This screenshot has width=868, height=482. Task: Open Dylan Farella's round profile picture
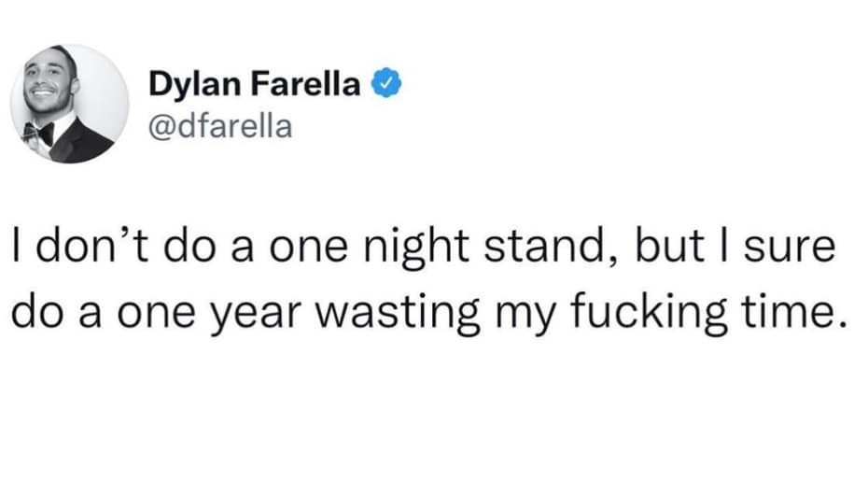point(70,104)
